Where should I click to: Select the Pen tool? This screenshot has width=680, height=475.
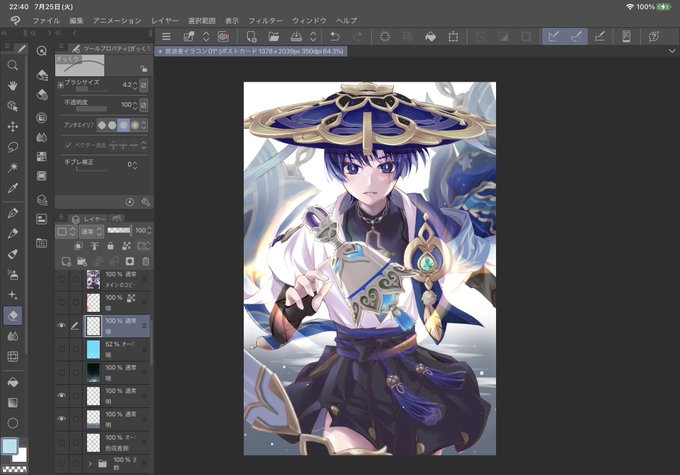[x=13, y=213]
